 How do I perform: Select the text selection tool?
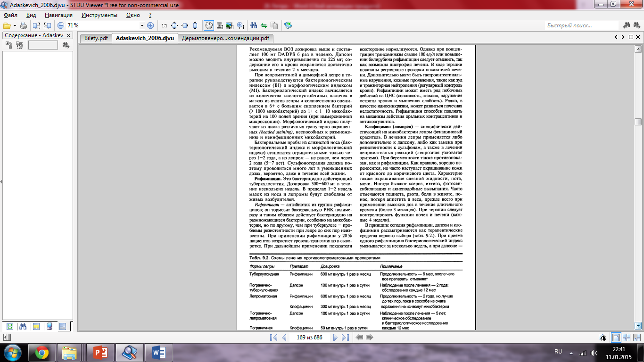tap(220, 25)
